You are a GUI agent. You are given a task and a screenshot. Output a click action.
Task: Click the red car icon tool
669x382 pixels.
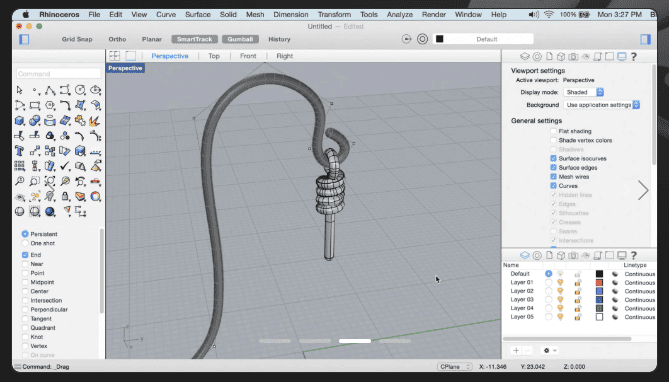(95, 181)
